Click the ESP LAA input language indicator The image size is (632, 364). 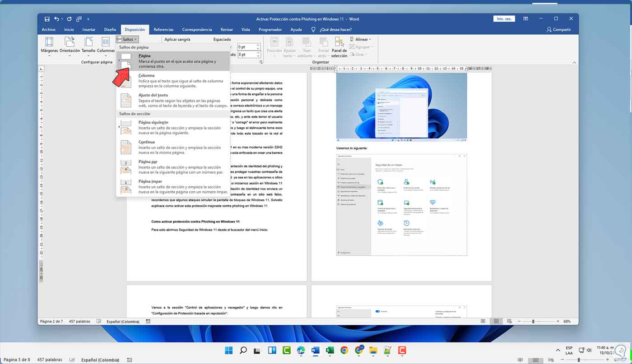pyautogui.click(x=570, y=350)
